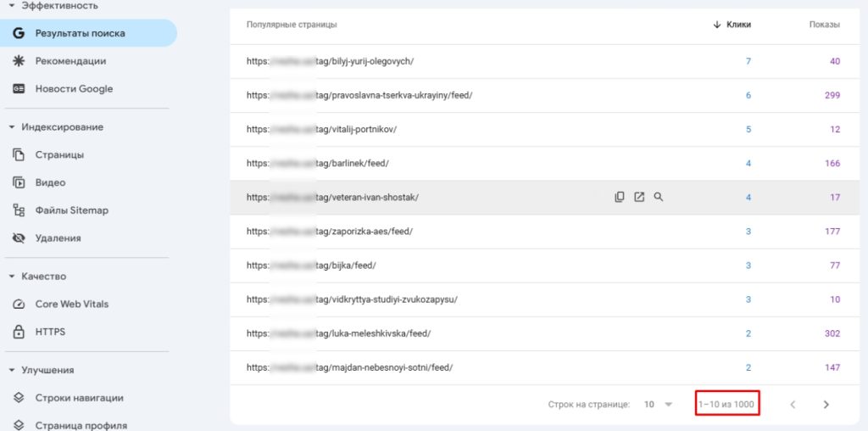Sort table by Клики column

[x=738, y=25]
